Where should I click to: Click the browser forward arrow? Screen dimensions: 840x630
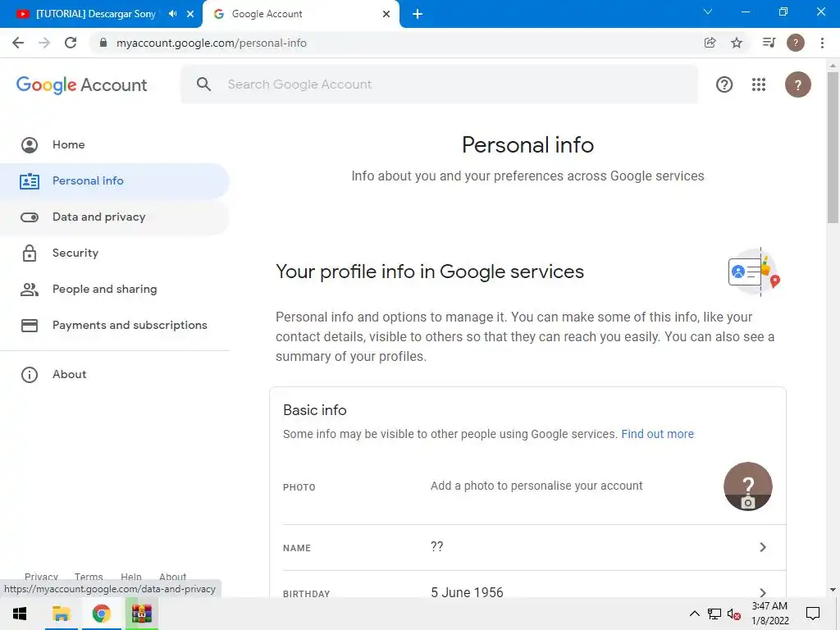point(44,43)
